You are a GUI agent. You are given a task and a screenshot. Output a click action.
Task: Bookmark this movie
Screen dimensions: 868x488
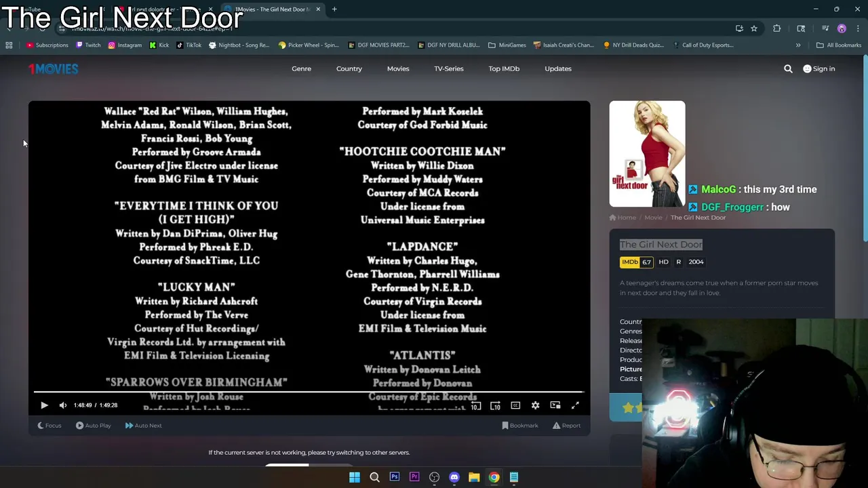(x=520, y=426)
